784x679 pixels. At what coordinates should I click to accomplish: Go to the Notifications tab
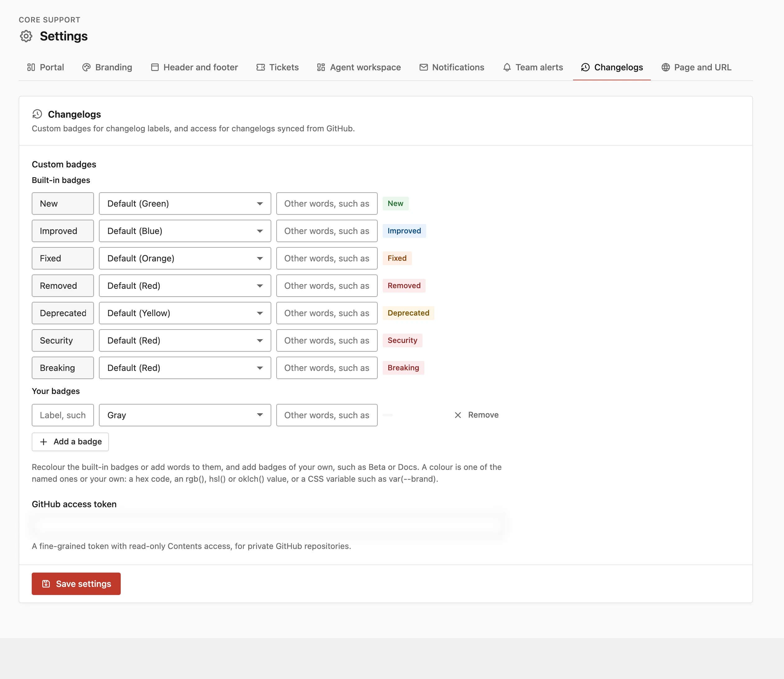click(x=452, y=68)
